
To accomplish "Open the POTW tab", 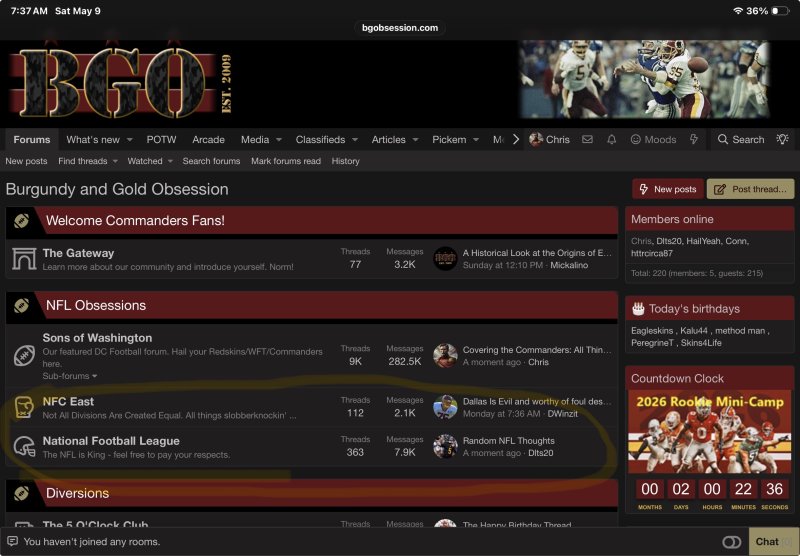I will (161, 140).
